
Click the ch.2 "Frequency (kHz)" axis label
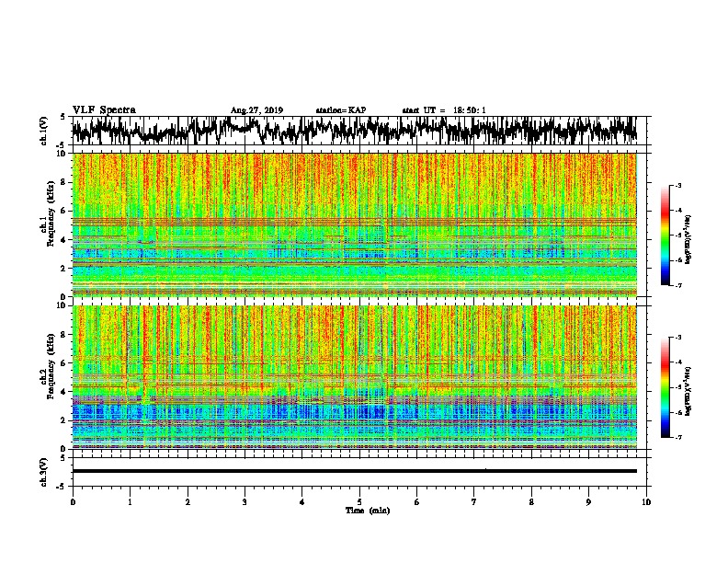pos(51,367)
